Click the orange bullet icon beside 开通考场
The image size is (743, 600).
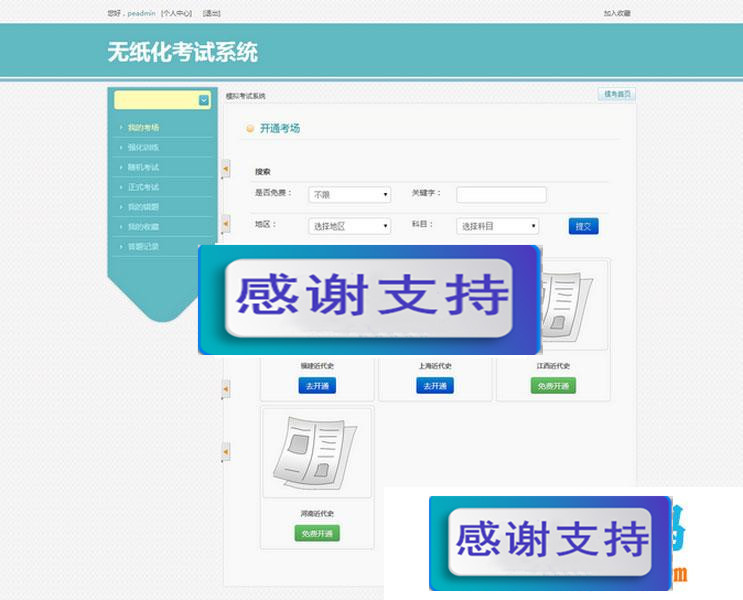click(250, 129)
